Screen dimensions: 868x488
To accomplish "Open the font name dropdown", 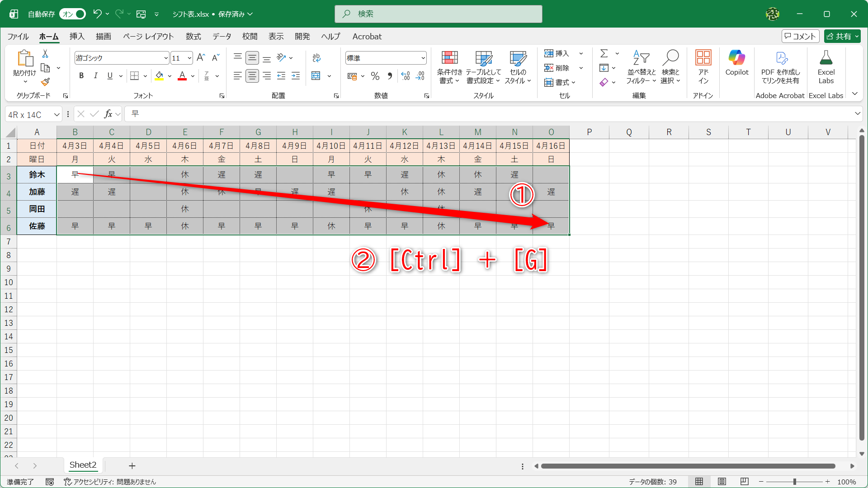I will [166, 58].
